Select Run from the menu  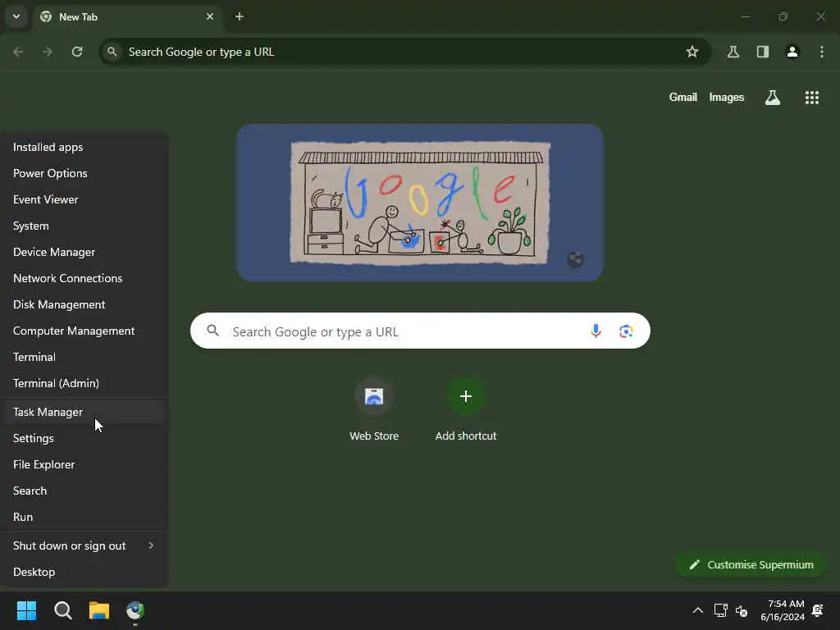coord(84,517)
